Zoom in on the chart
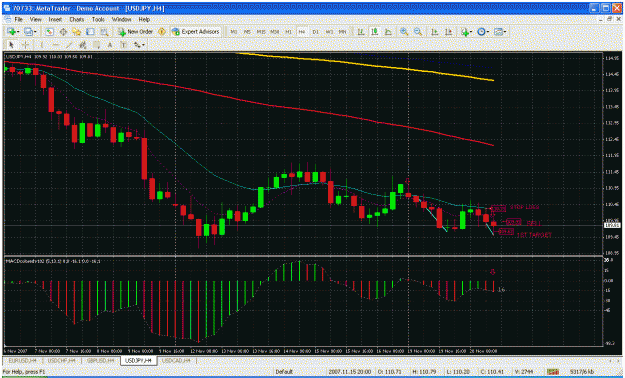Screen dimensions: 625x378 [404, 32]
